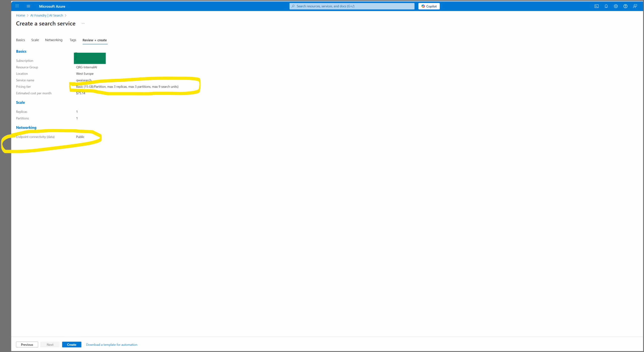Click the Create button

click(x=71, y=344)
